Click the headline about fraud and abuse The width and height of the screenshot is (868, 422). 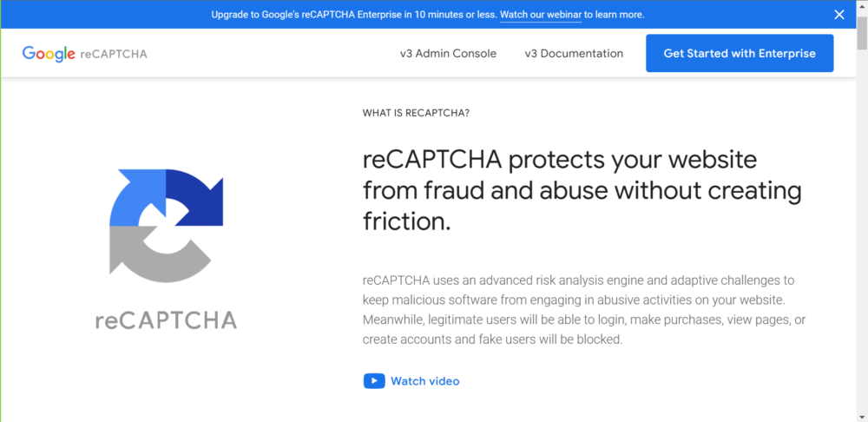(x=582, y=190)
